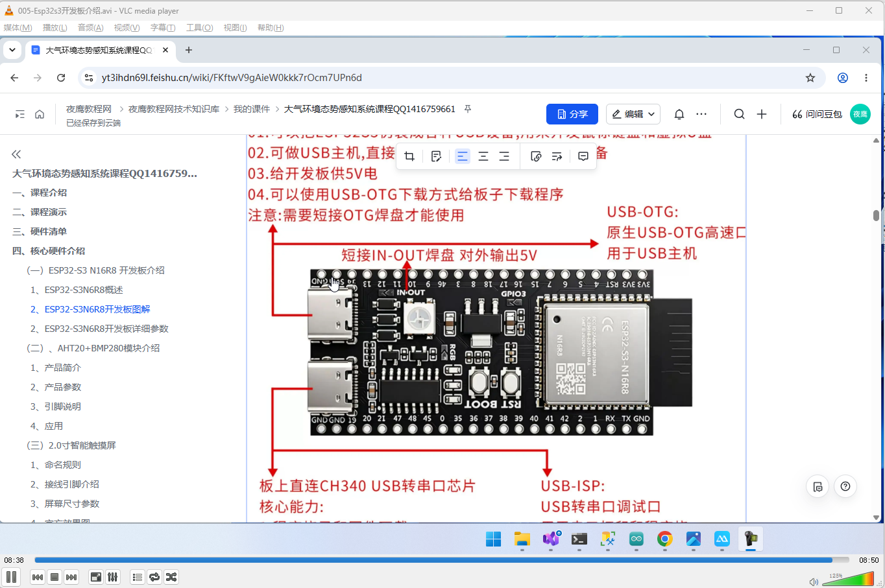885x588 pixels.
Task: Select the crop image tool
Action: point(409,156)
